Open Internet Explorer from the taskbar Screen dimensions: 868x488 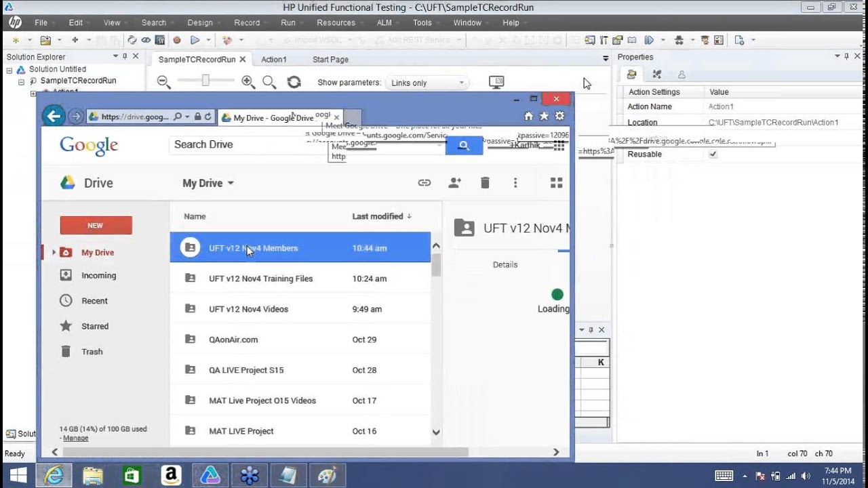click(x=54, y=476)
